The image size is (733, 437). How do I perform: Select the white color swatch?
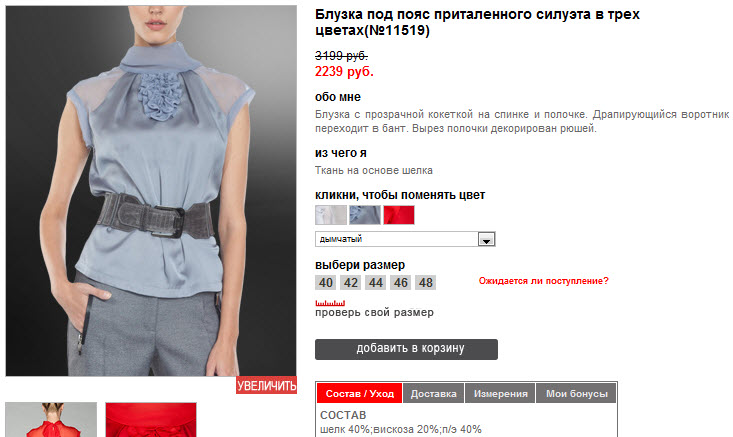click(331, 215)
